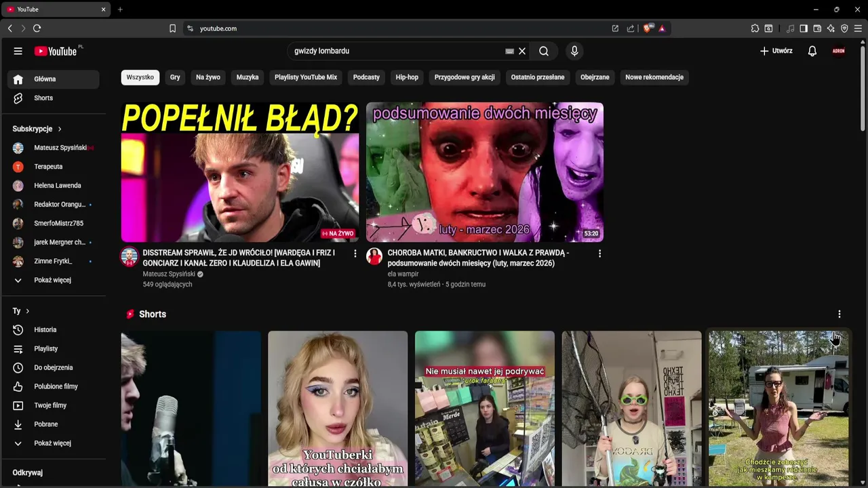Viewport: 868px width, 488px height.
Task: Expand the Ty section chevron
Action: pos(28,311)
